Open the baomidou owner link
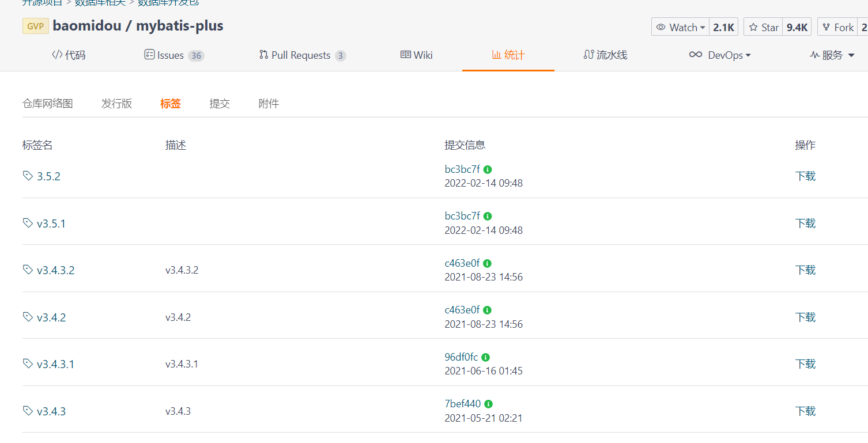This screenshot has height=443, width=868. pos(87,26)
